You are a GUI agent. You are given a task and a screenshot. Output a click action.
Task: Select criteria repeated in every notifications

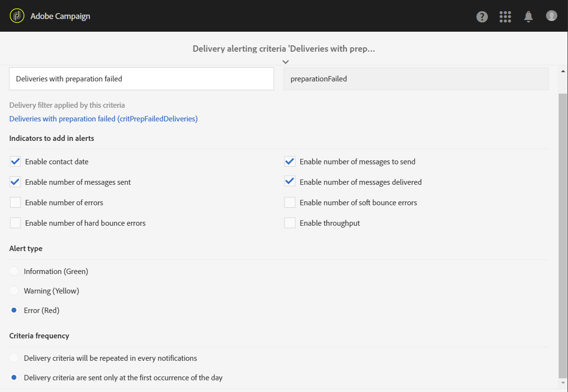[14, 358]
